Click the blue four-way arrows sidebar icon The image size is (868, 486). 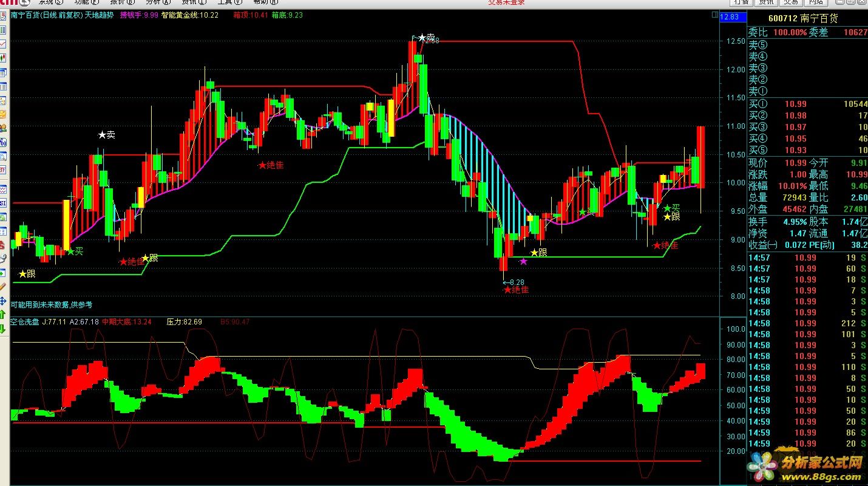[x=3, y=300]
